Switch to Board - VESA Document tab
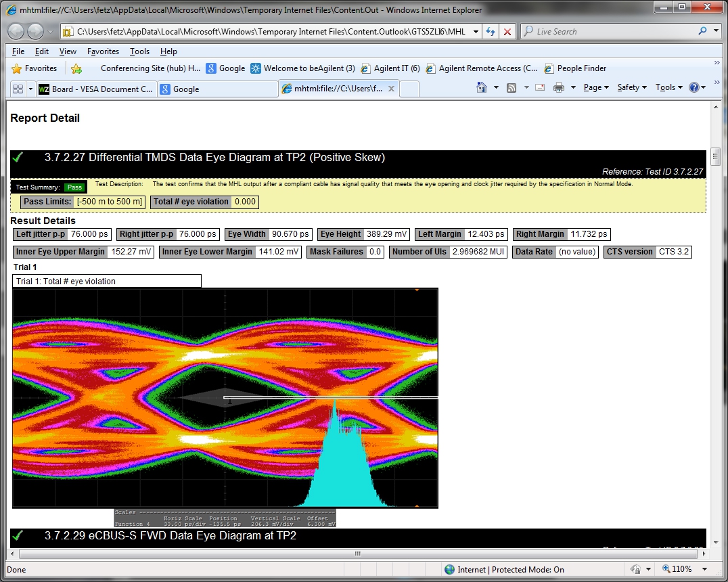728x582 pixels. pos(97,89)
